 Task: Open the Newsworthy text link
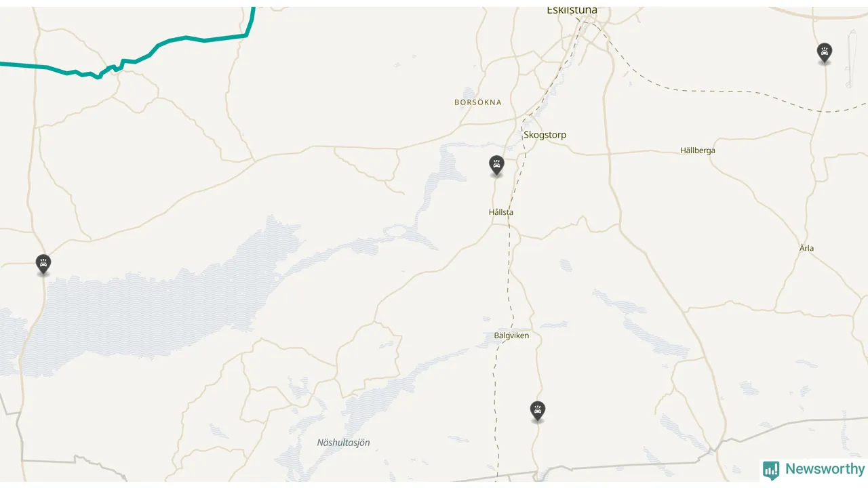825,469
